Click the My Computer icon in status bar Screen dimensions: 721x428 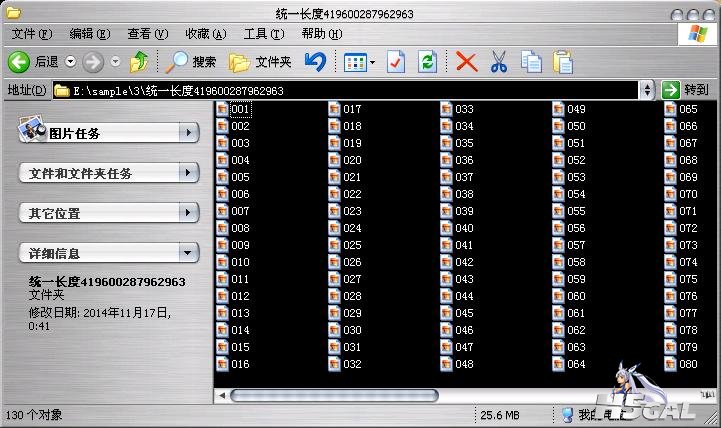pos(568,415)
